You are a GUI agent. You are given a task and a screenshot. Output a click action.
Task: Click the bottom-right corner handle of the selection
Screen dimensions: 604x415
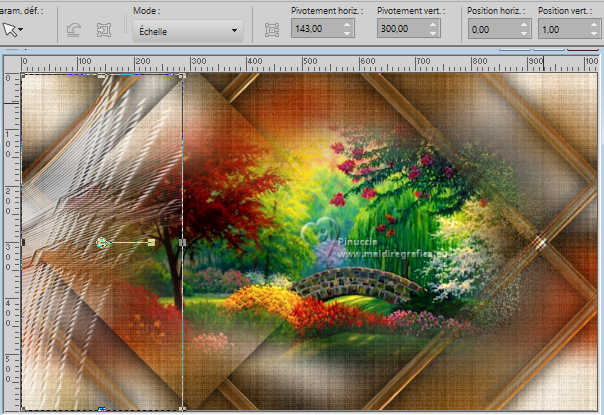[183, 409]
